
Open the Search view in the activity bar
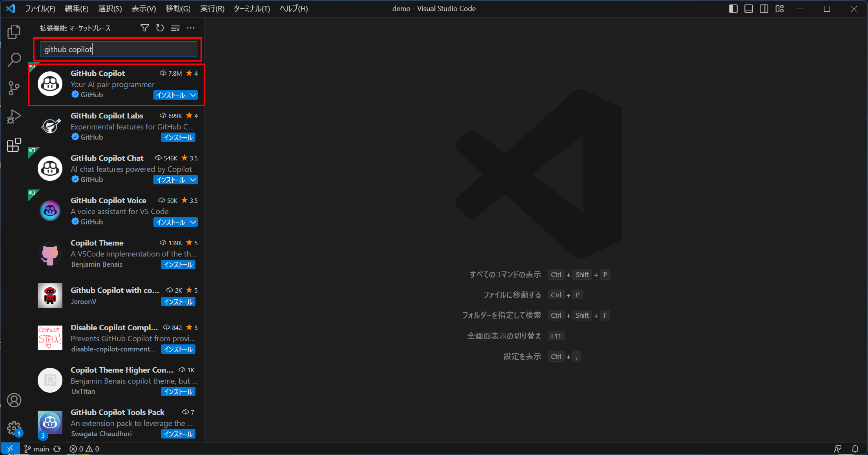(14, 60)
